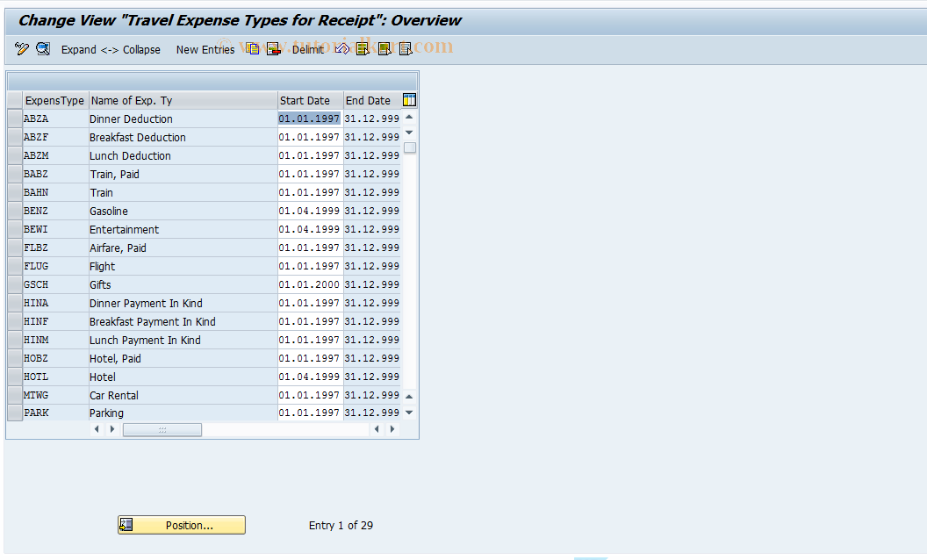Click the 'Lunch Deduction' name cell
Screen dimensions: 927x560
coord(183,155)
